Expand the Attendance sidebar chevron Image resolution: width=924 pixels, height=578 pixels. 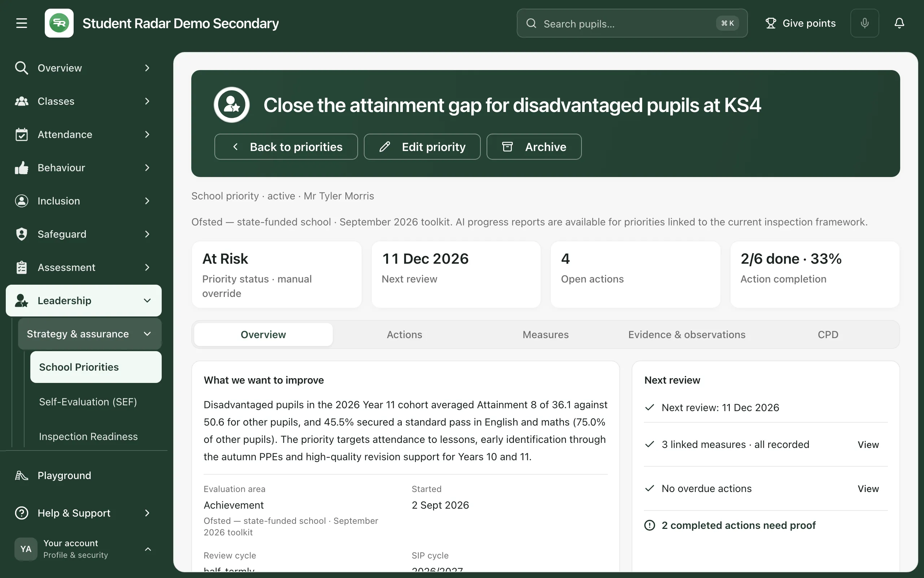(147, 134)
